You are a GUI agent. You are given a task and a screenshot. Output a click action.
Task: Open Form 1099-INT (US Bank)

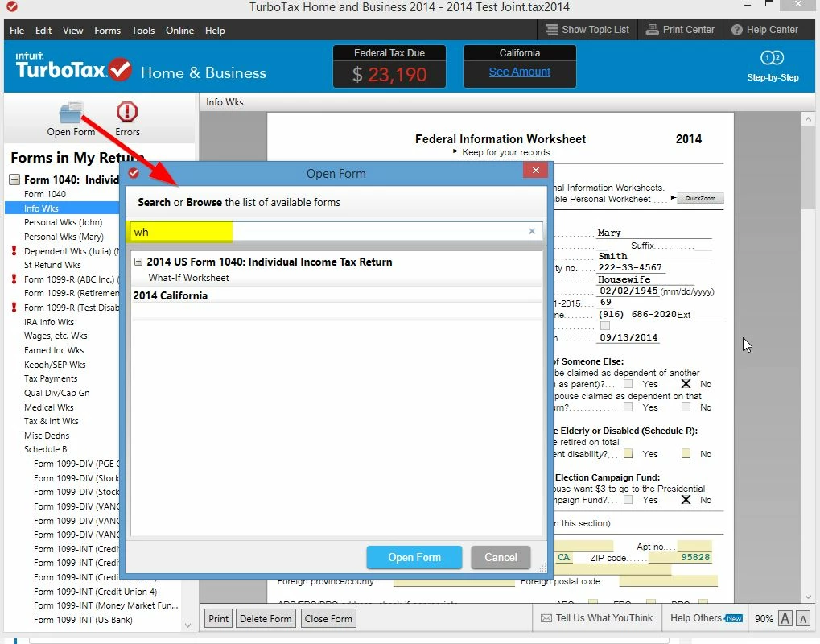(x=83, y=620)
